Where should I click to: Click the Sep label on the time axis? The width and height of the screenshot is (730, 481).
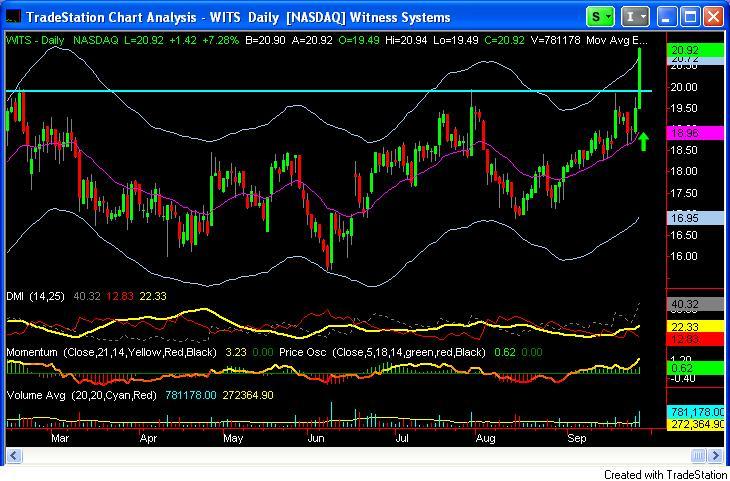click(x=577, y=438)
